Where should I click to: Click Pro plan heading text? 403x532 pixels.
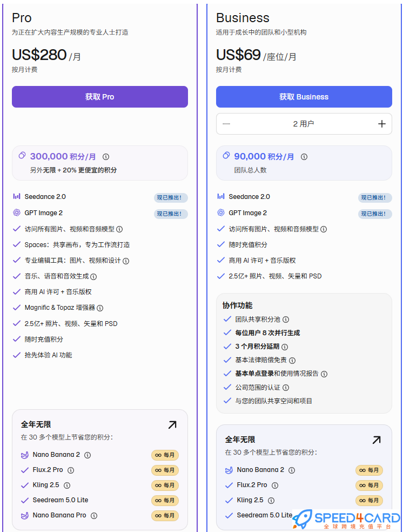(22, 18)
